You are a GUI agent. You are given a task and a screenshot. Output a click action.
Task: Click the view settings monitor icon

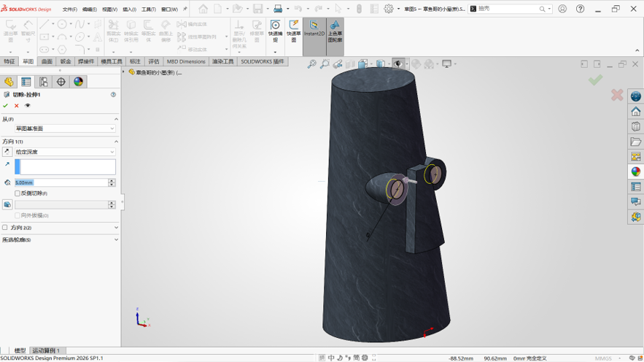click(x=446, y=64)
